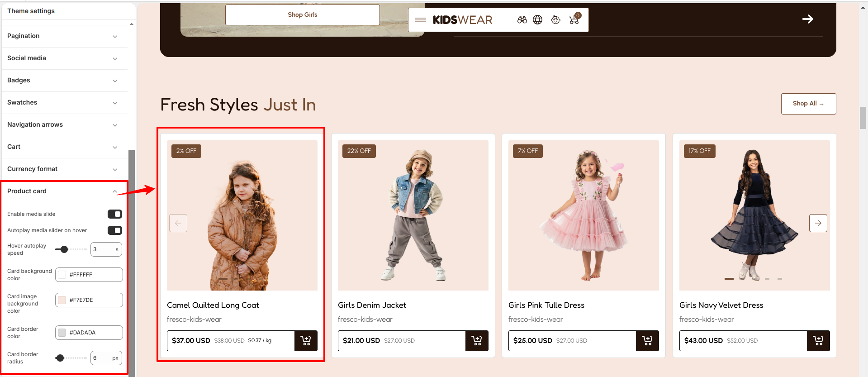
Task: Expand the Pagination settings section
Action: [x=64, y=36]
